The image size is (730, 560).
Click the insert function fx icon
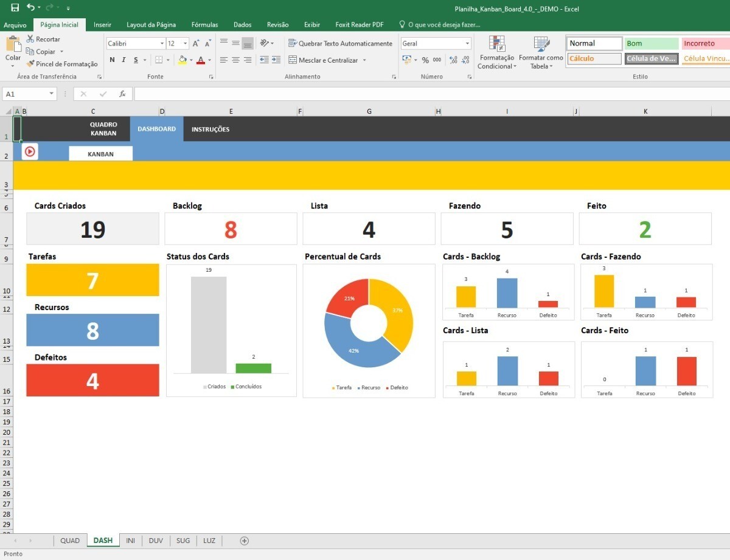[x=122, y=94]
